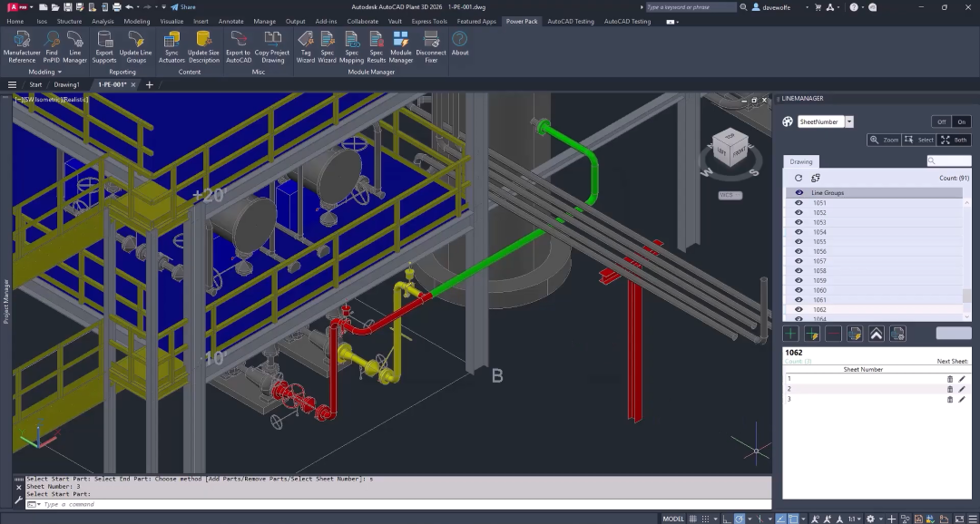
Task: Hide line group 1057
Action: (799, 261)
